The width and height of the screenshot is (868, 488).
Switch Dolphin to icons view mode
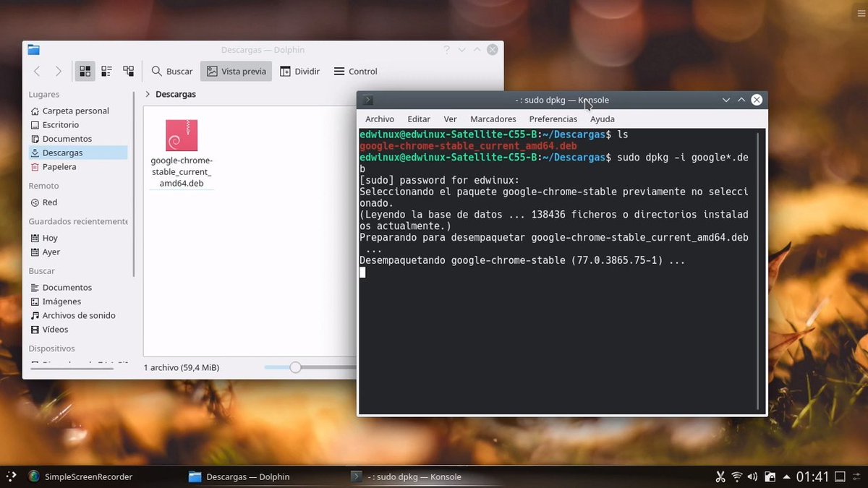pyautogui.click(x=85, y=71)
